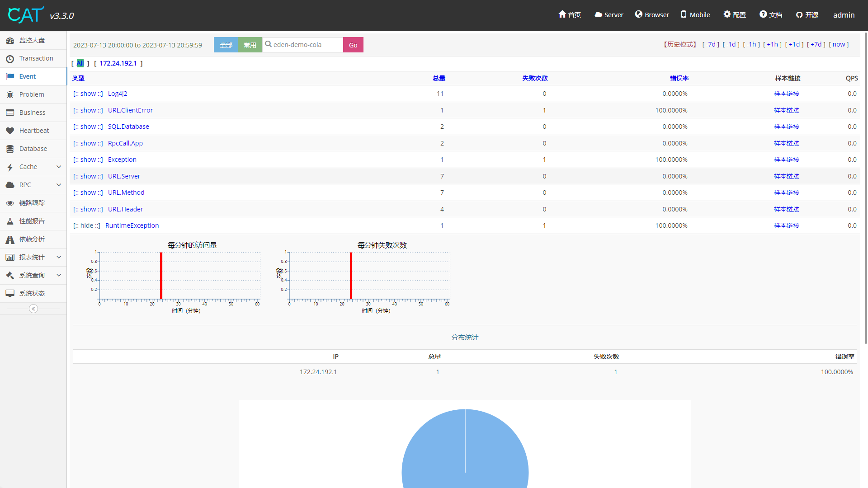Click the red bar in 每分钟的访问量 chart
Viewport: 868px width, 488px height.
(161, 276)
